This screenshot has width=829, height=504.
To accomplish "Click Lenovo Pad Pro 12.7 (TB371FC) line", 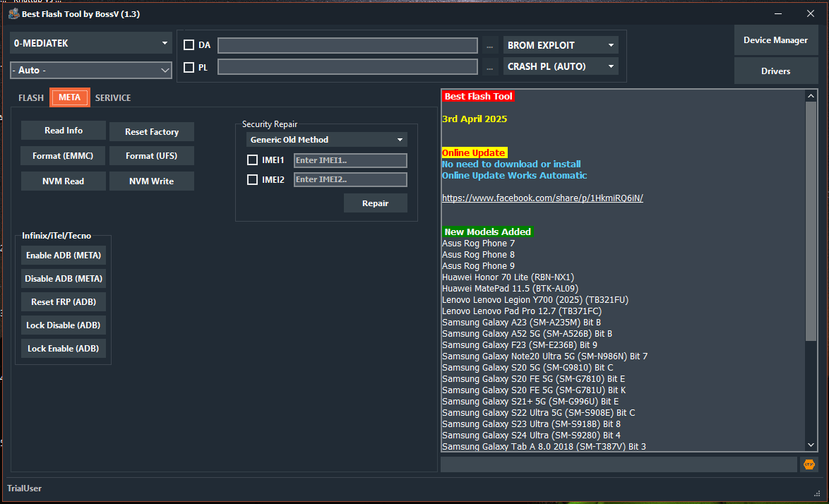I will tap(522, 311).
